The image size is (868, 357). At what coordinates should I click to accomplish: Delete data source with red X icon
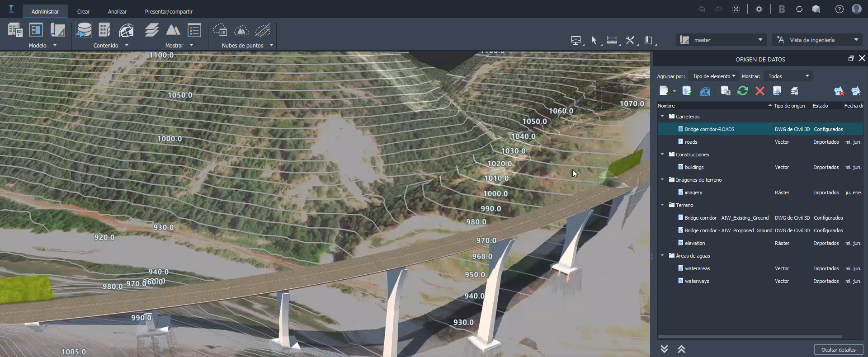760,91
